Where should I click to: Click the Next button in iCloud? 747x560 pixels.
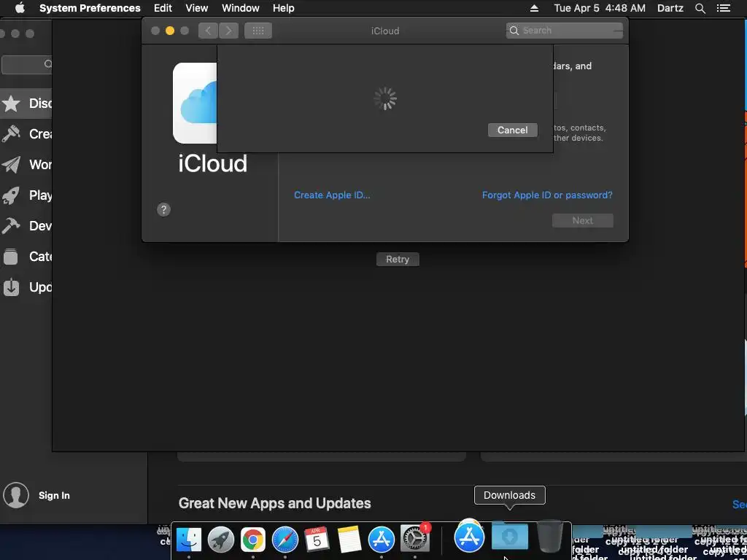(583, 220)
